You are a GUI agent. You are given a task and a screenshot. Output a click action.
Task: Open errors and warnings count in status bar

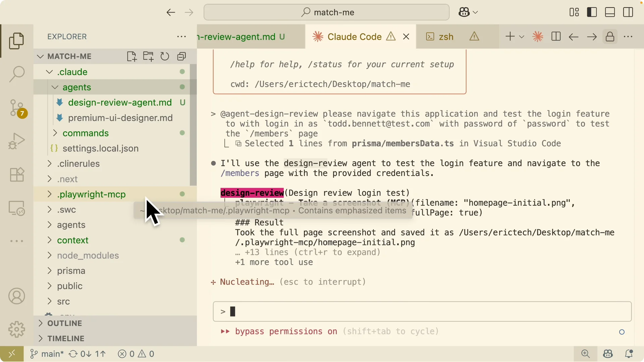(x=136, y=354)
